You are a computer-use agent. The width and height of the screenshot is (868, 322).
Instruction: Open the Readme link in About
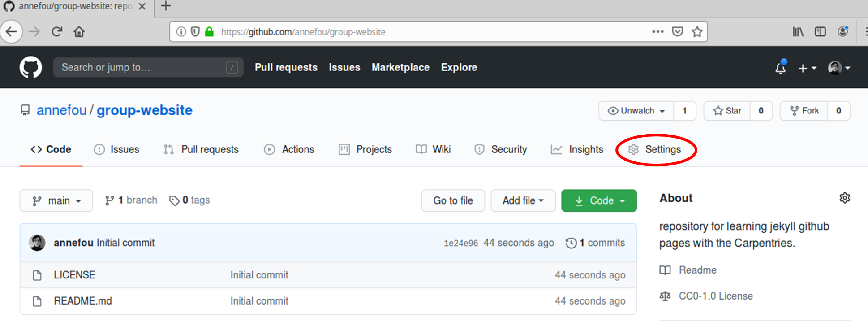tap(688, 270)
